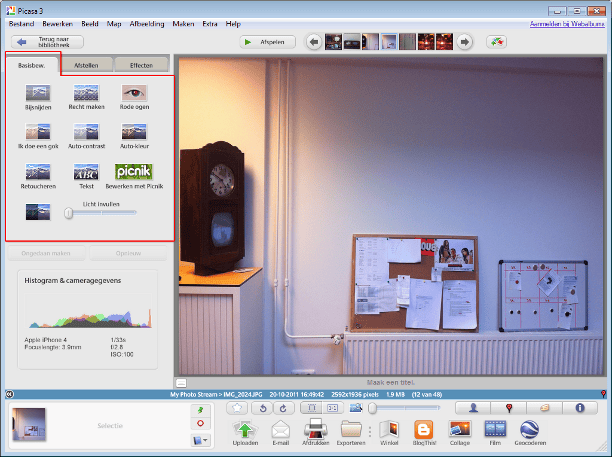This screenshot has height=457, width=612.
Task: Toggle the People panel button
Action: (x=473, y=408)
